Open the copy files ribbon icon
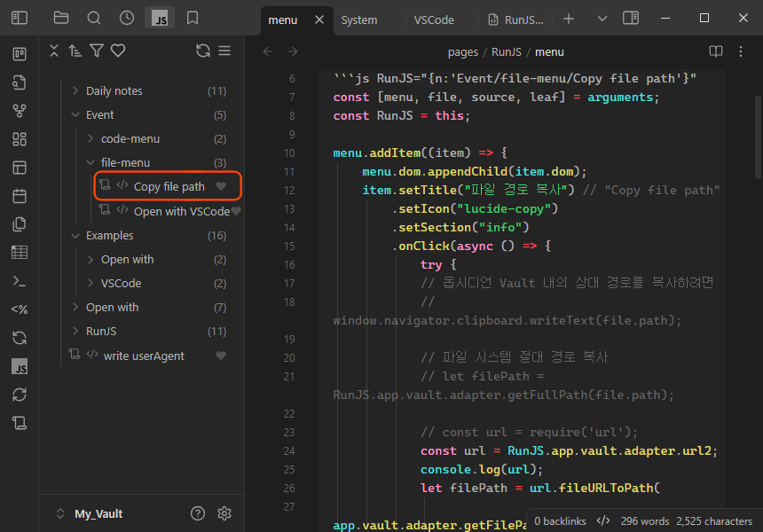 click(20, 224)
